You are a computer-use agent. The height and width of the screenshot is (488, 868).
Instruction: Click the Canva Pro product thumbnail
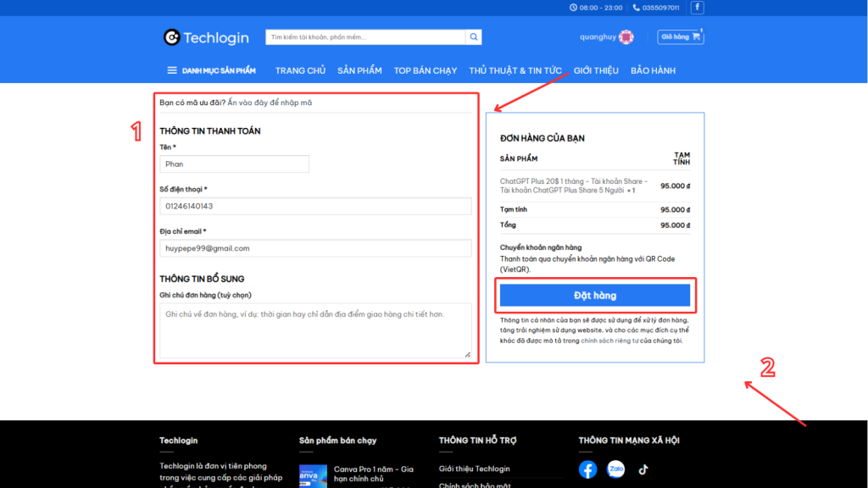click(313, 477)
